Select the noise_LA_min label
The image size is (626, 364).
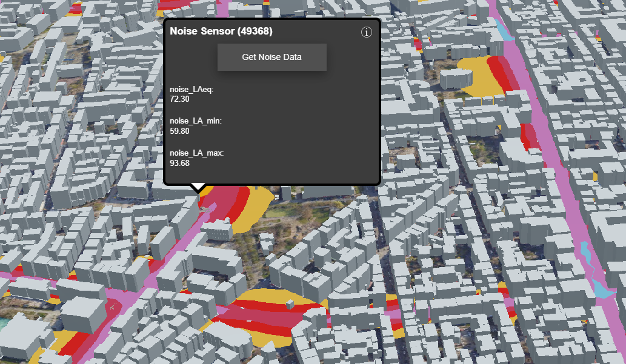click(196, 121)
